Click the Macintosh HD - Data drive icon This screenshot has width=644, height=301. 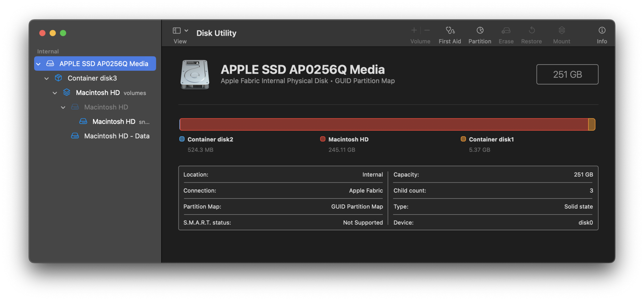tap(75, 136)
